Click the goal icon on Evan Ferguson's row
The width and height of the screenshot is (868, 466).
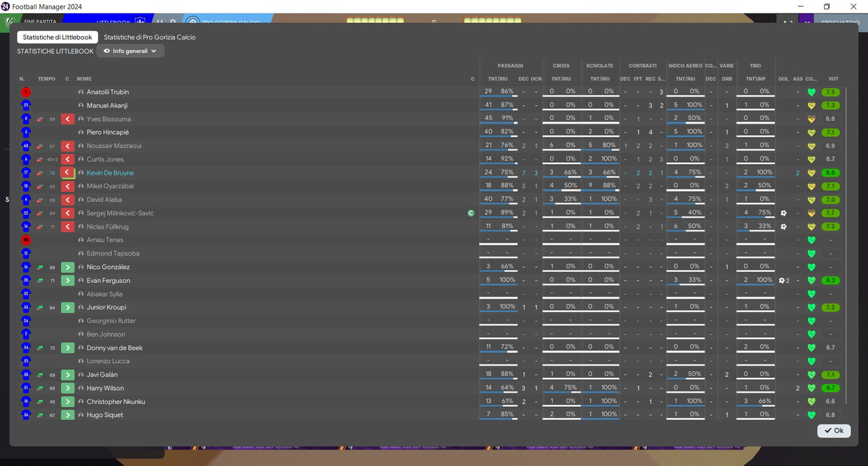click(782, 281)
